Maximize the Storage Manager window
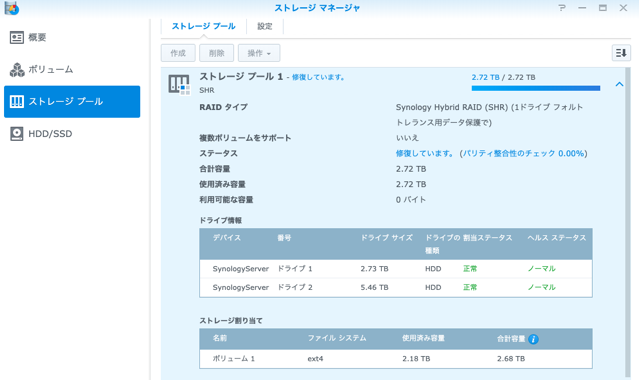 tap(603, 7)
